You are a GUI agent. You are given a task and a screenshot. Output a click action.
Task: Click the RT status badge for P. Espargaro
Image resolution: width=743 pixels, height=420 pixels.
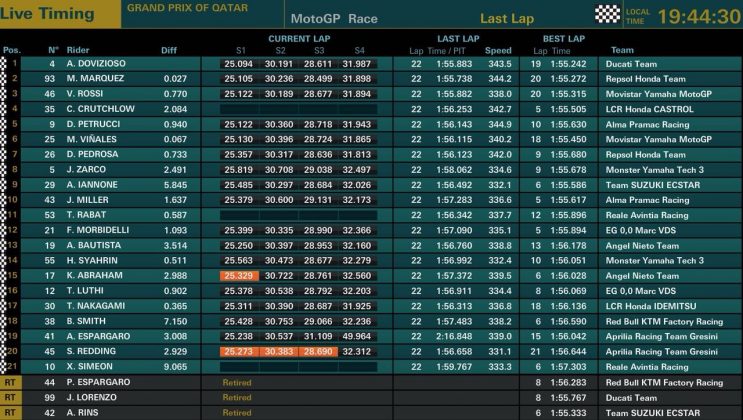11,382
